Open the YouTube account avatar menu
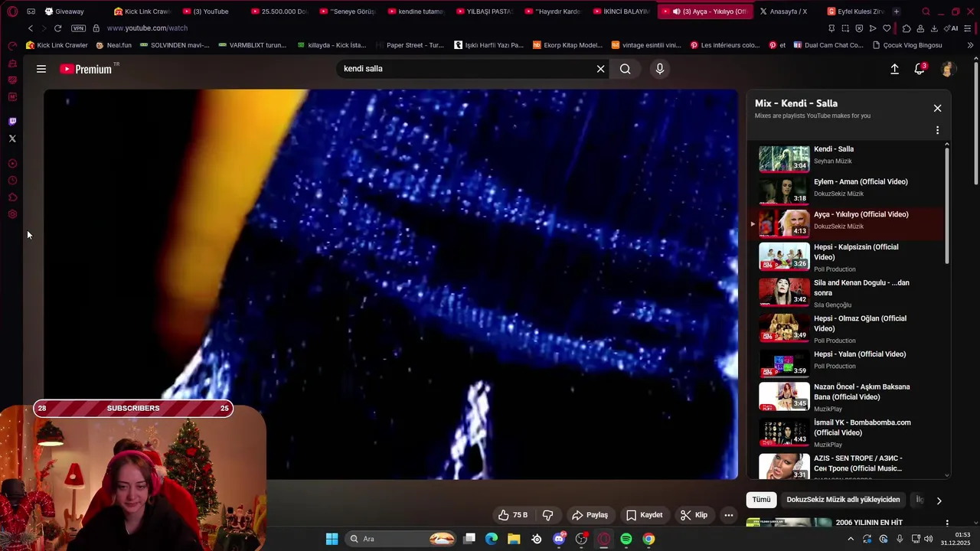Image resolution: width=980 pixels, height=551 pixels. point(947,69)
